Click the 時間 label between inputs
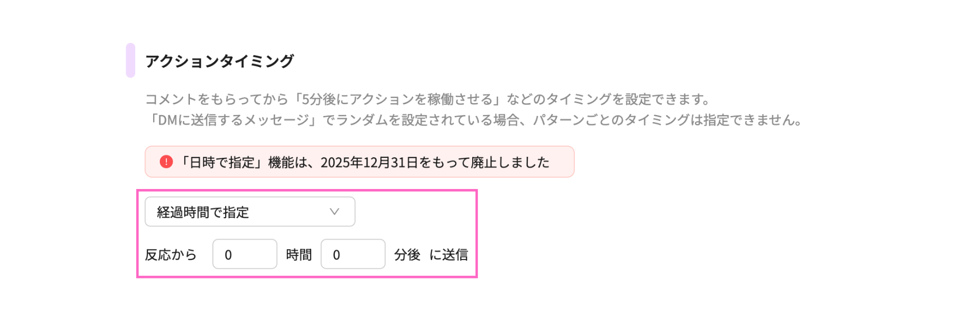Screen dimensions: 980x327 click(x=299, y=254)
